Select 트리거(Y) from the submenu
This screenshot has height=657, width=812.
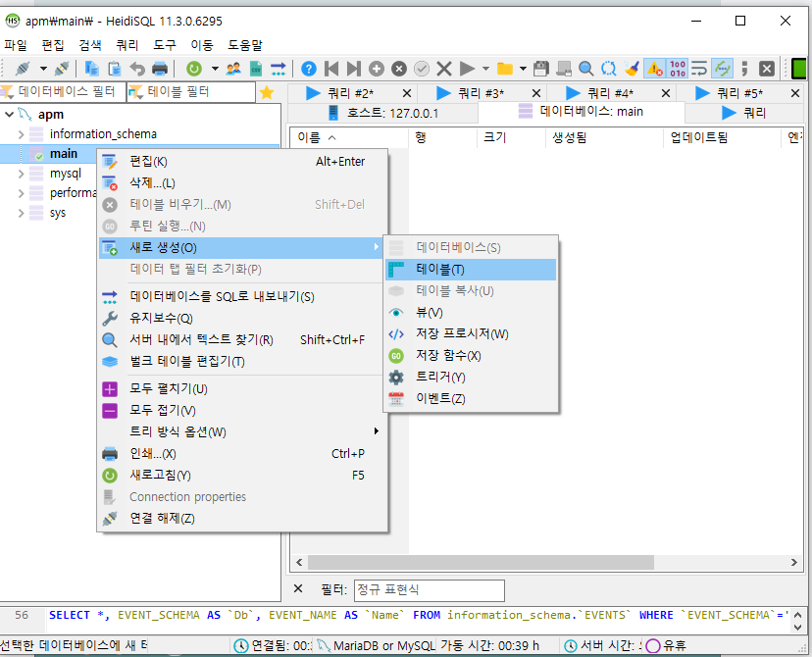470,377
